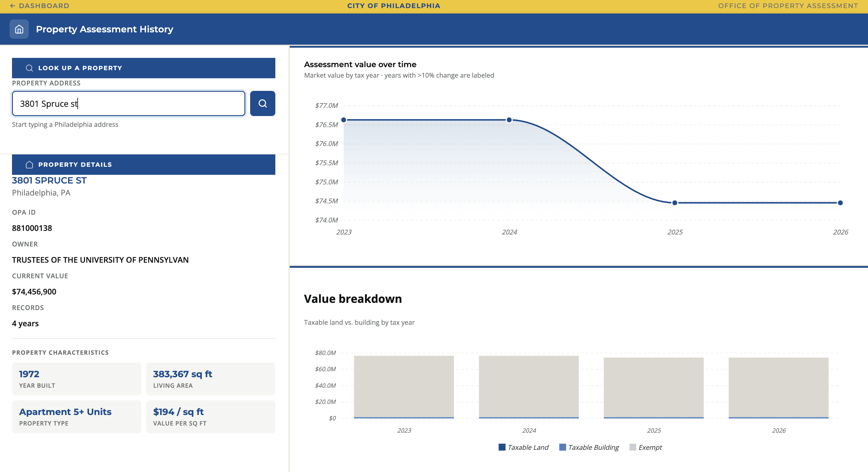Click the Property Assessment History title
The height and width of the screenshot is (472, 868).
pos(104,29)
